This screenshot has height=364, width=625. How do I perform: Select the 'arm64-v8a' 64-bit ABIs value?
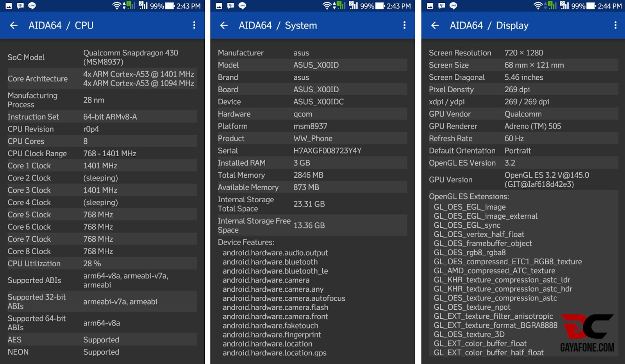102,323
